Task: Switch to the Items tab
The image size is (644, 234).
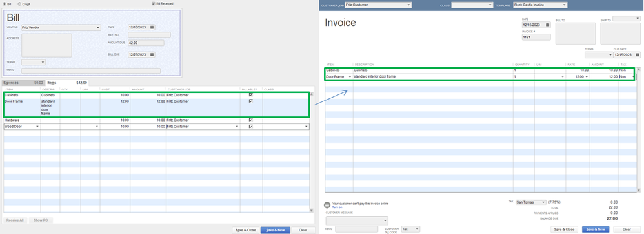Action: click(67, 83)
